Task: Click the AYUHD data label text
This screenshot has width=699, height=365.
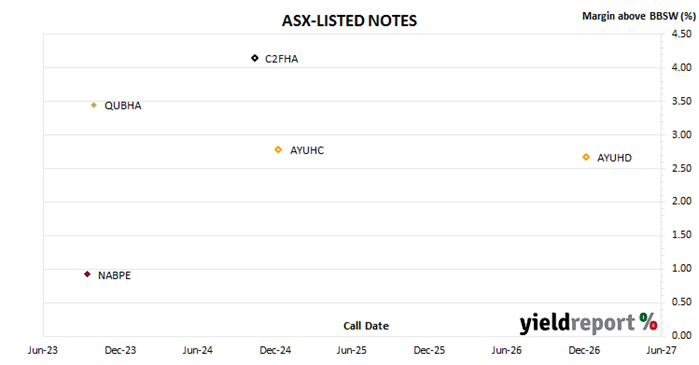Action: tap(614, 158)
